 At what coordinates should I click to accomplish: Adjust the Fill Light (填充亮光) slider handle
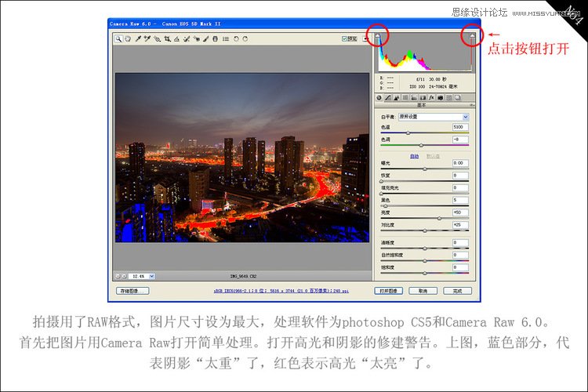(x=381, y=194)
